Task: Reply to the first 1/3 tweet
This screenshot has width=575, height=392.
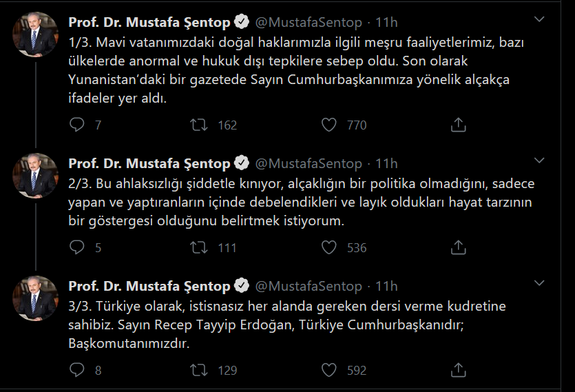Action: point(78,125)
